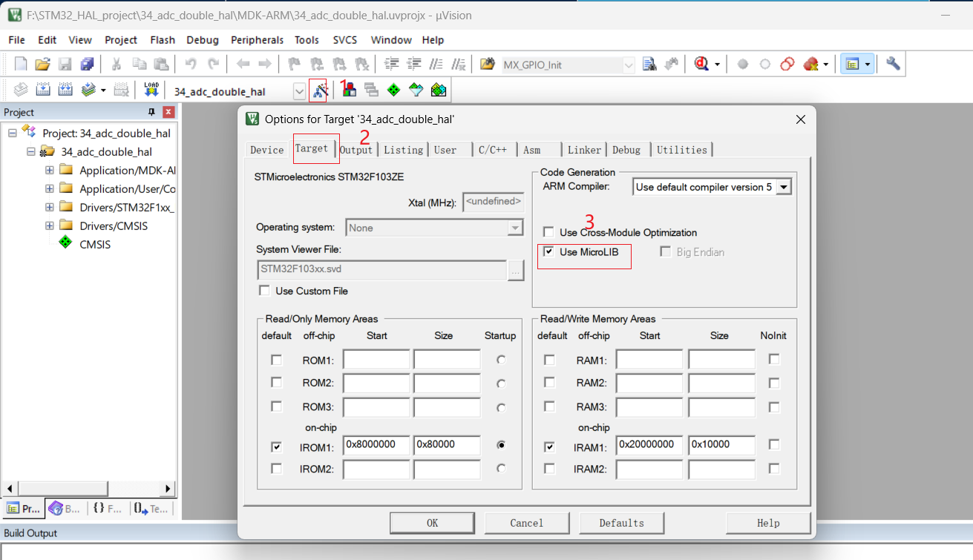
Task: Click the IROM1 Start field 0x8000000
Action: coord(376,446)
